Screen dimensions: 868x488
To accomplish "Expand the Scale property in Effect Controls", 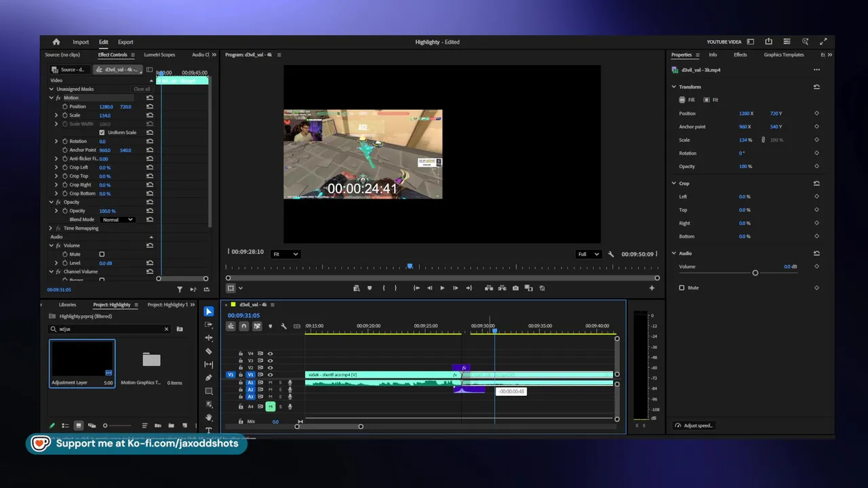I will [x=56, y=115].
